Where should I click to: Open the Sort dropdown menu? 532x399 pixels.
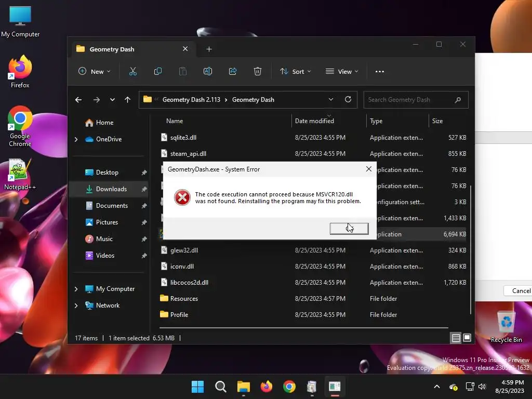pyautogui.click(x=295, y=72)
